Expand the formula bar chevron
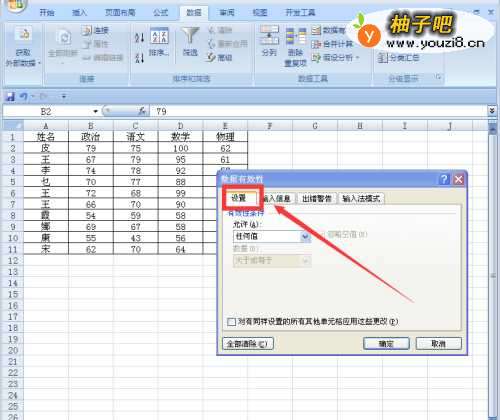Viewport: 500px width, 420px height. coord(491,110)
